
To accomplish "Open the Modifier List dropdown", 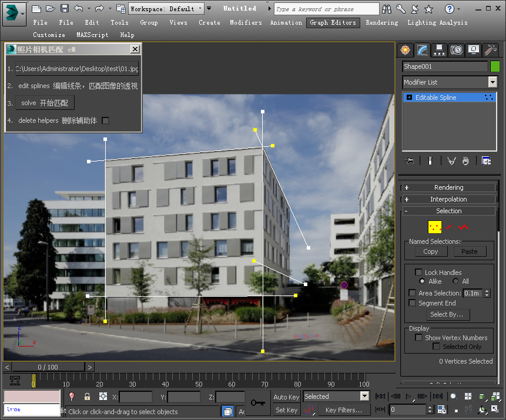I will pyautogui.click(x=450, y=82).
